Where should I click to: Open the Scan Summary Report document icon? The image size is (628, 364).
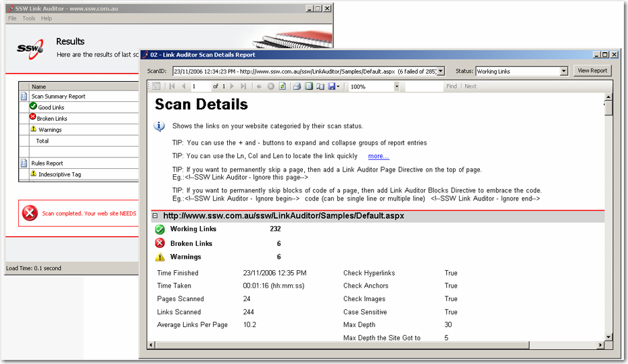click(x=24, y=97)
